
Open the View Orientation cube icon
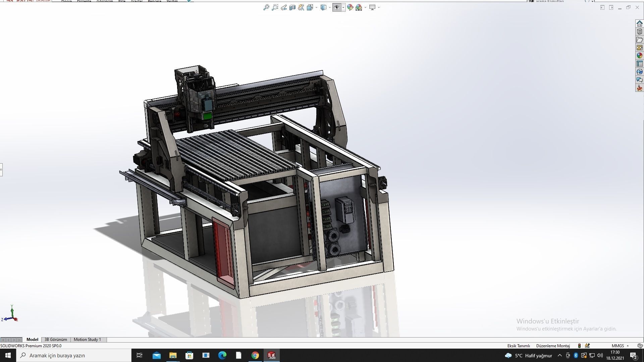(310, 7)
